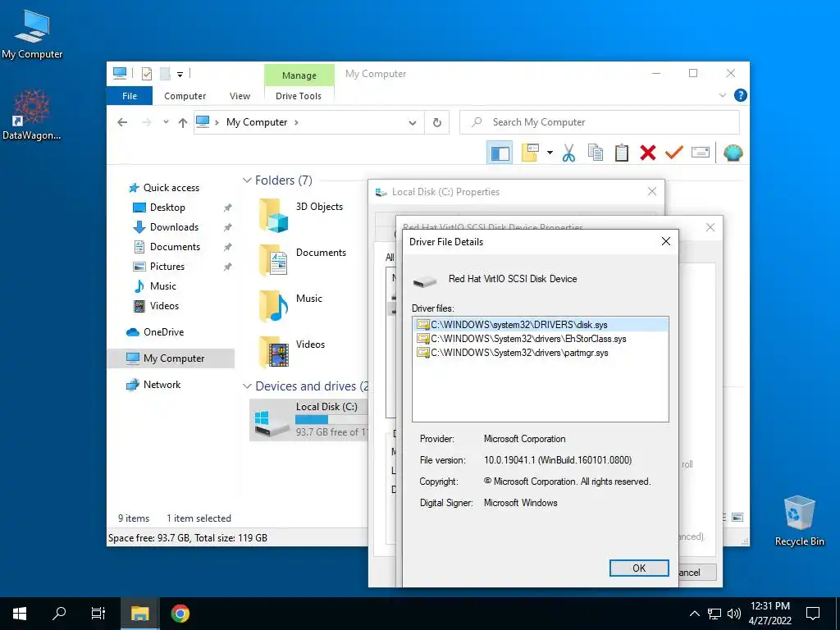
Task: Toggle the navigation pane toolbar icon
Action: [500, 153]
